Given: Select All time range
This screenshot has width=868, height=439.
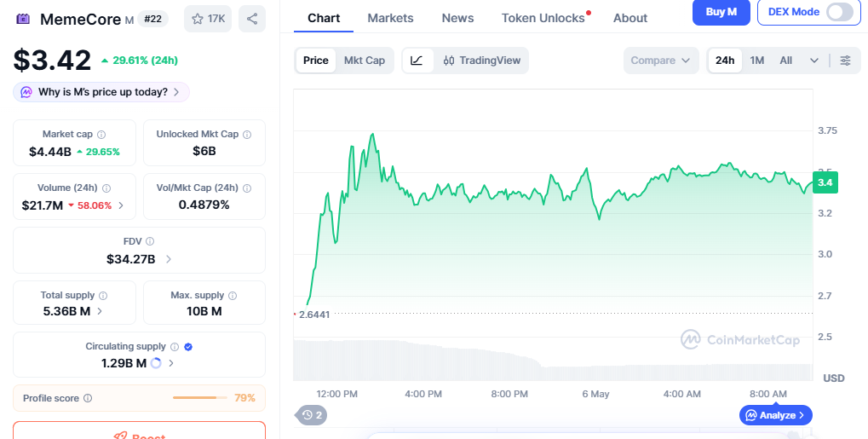Looking at the screenshot, I should 785,61.
